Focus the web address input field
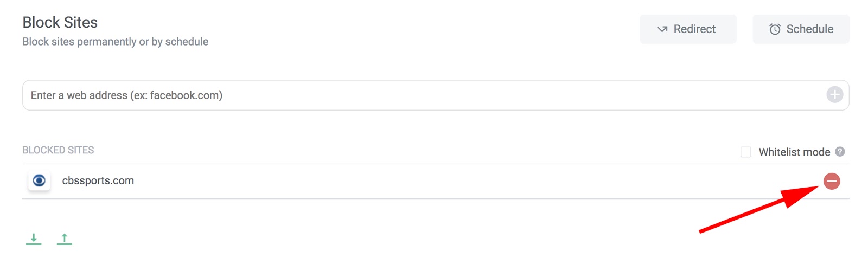The image size is (868, 258). (x=423, y=95)
